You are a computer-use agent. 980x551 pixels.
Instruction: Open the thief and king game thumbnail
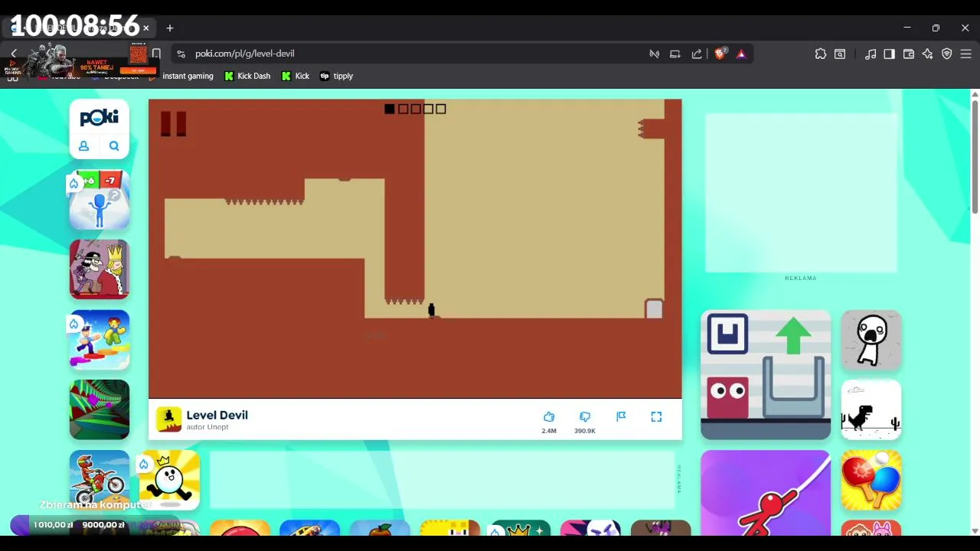100,269
